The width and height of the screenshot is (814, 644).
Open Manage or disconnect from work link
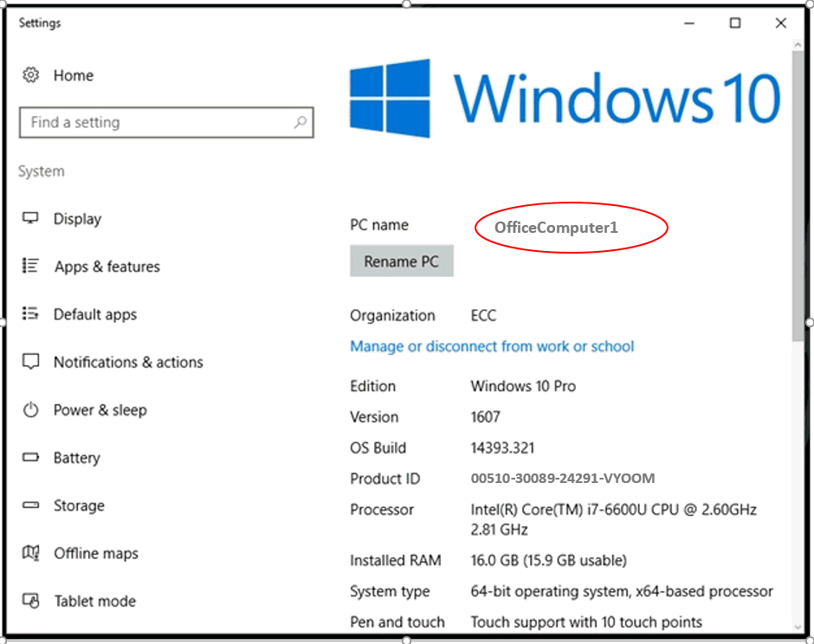pos(492,346)
